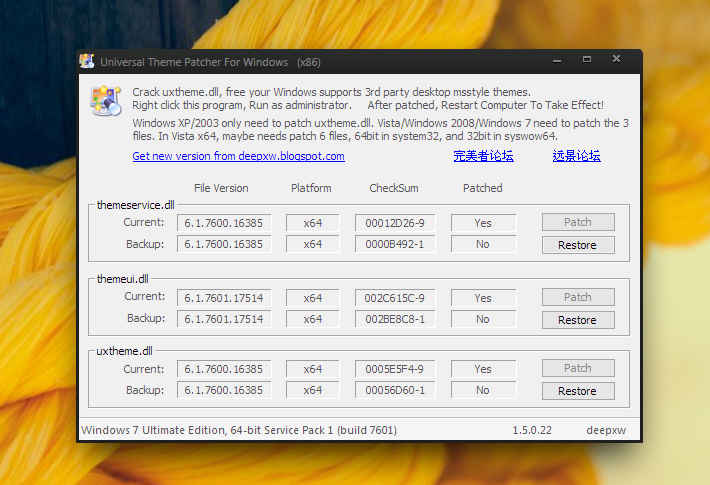Select checksum field 002BE8C8-1
710x485 pixels.
[x=395, y=319]
